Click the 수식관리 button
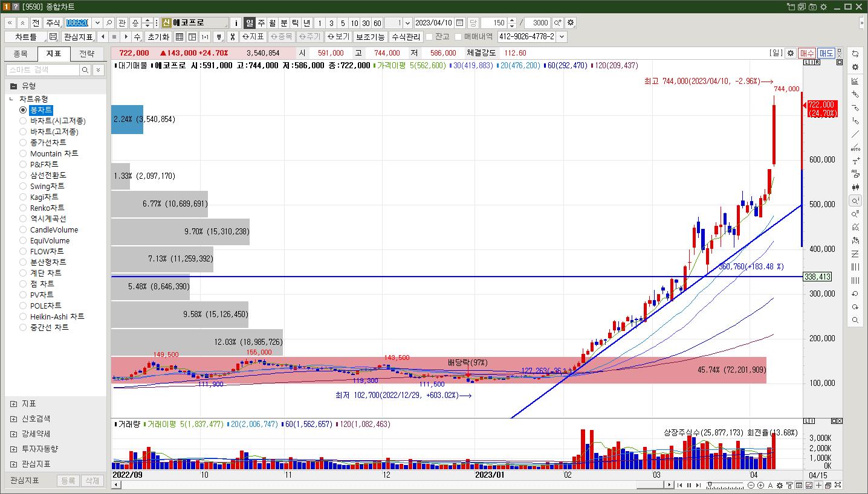This screenshot has width=868, height=494. pos(406,37)
